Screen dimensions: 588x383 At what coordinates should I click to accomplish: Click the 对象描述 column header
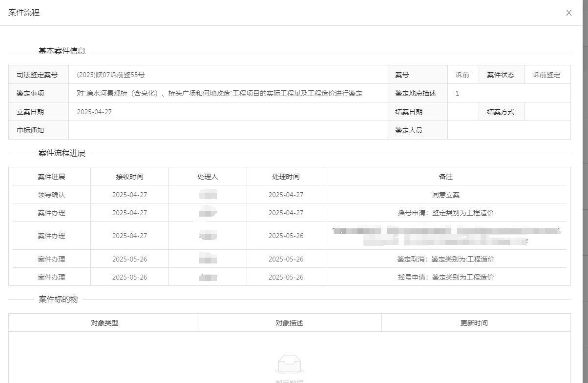point(289,323)
